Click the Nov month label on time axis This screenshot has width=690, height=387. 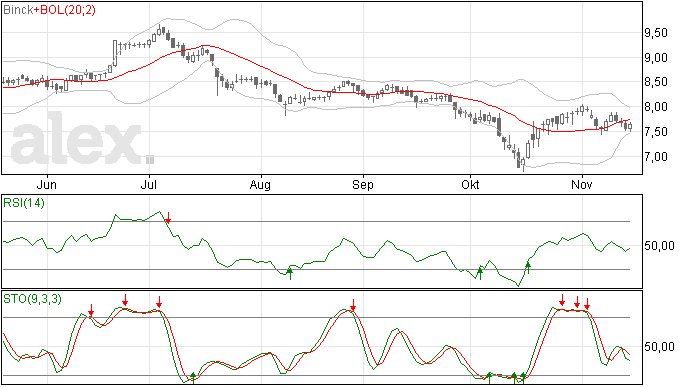582,185
